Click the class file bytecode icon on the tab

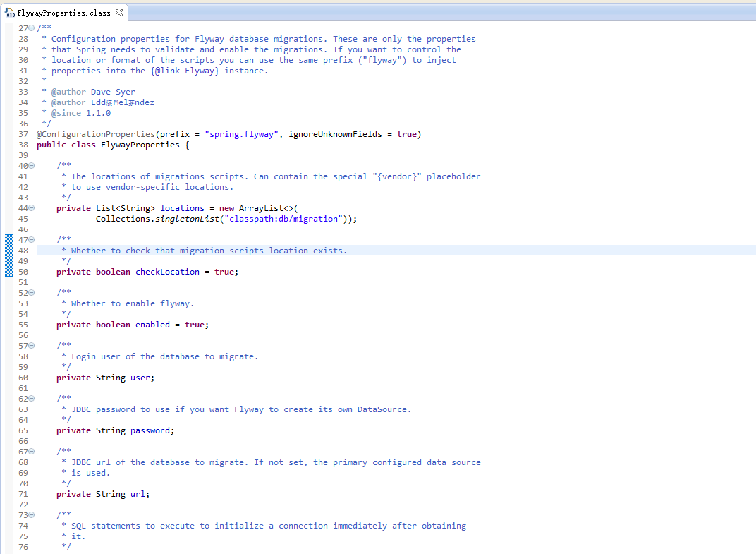[x=11, y=12]
